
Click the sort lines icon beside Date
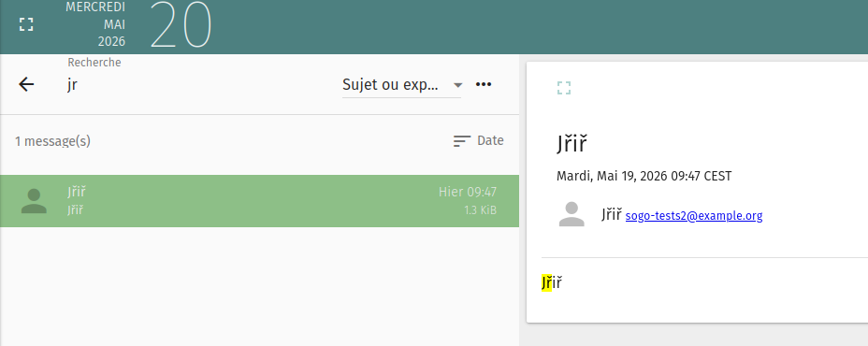[x=462, y=141]
